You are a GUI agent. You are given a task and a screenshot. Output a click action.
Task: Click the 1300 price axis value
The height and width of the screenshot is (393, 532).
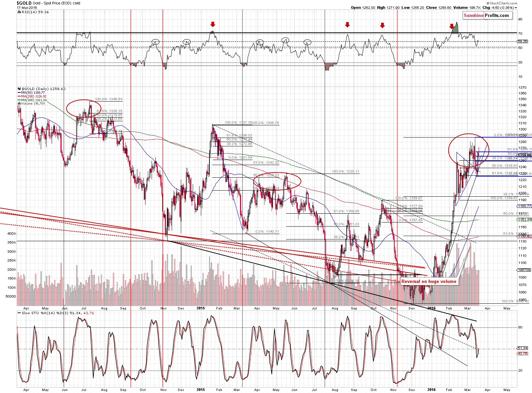click(x=522, y=129)
